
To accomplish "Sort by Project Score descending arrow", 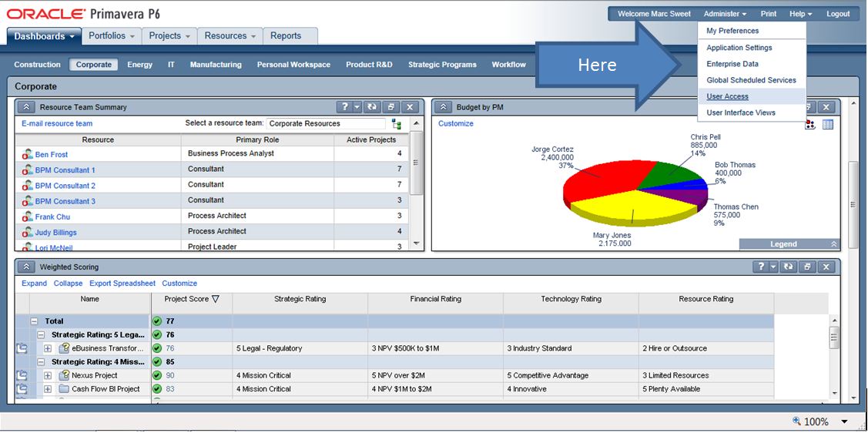I will coord(216,299).
